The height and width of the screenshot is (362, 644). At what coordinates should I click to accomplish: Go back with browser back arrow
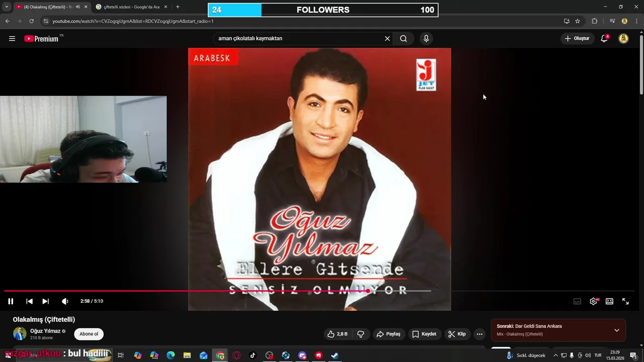(7, 21)
